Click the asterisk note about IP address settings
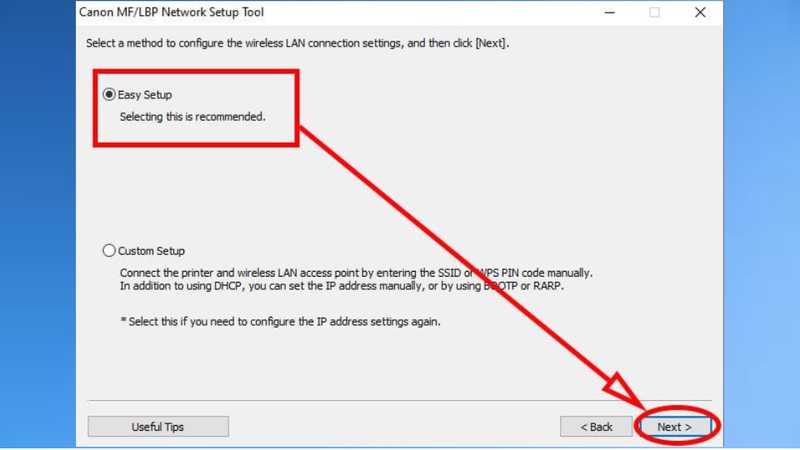Viewport: 800px width, 450px height. click(281, 322)
